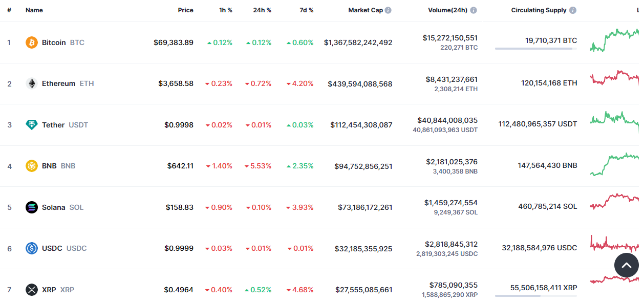Screen dimensions: 644x302
Task: Click XRP price $0.4964
Action: click(179, 290)
